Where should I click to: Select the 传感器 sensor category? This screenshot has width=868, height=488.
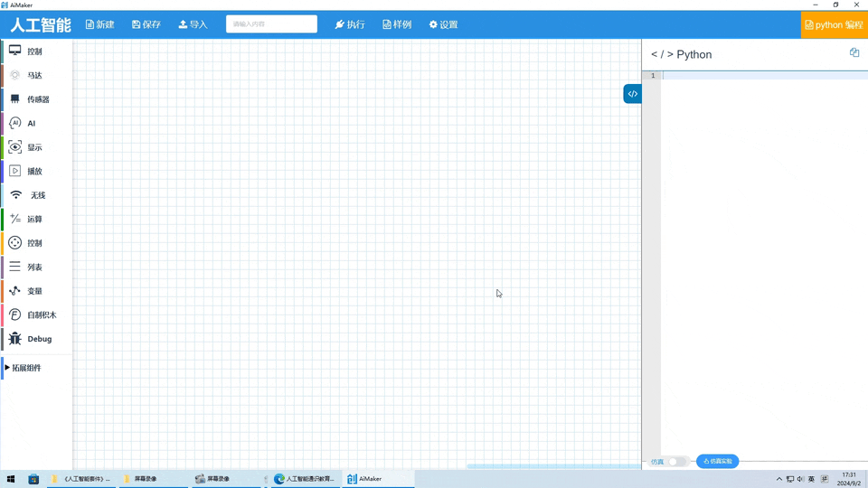pyautogui.click(x=37, y=99)
